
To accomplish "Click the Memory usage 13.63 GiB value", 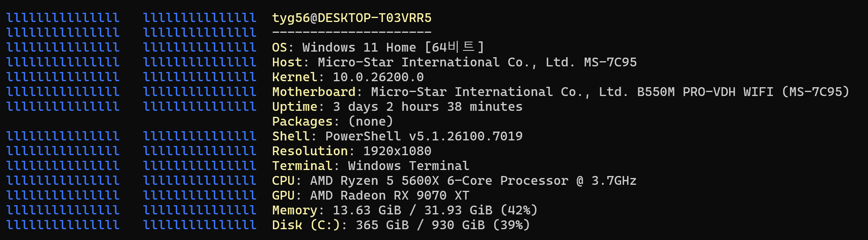I will [x=367, y=210].
